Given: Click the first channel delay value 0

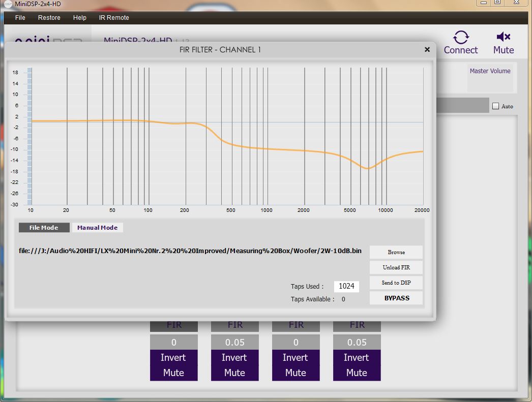Looking at the screenshot, I should click(x=174, y=343).
